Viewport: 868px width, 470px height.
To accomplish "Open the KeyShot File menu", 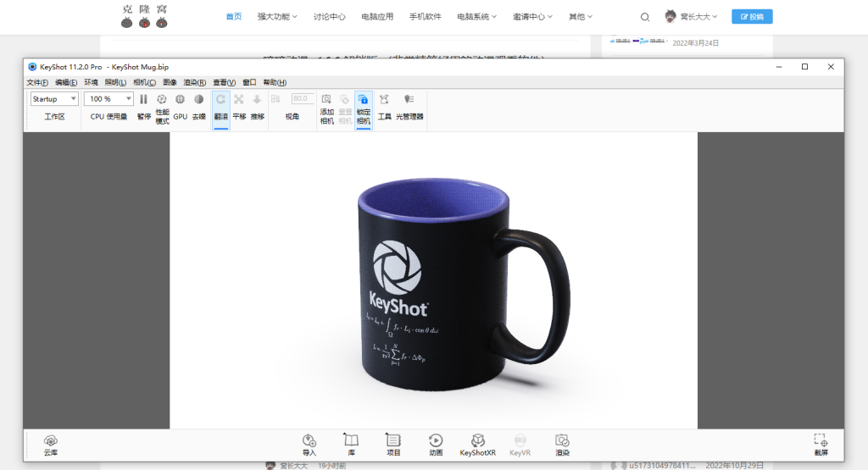I will 37,82.
